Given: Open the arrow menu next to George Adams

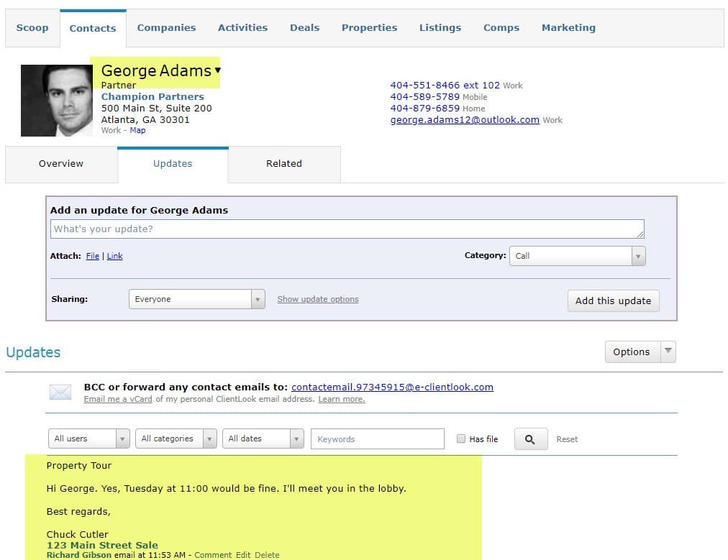Looking at the screenshot, I should [217, 70].
